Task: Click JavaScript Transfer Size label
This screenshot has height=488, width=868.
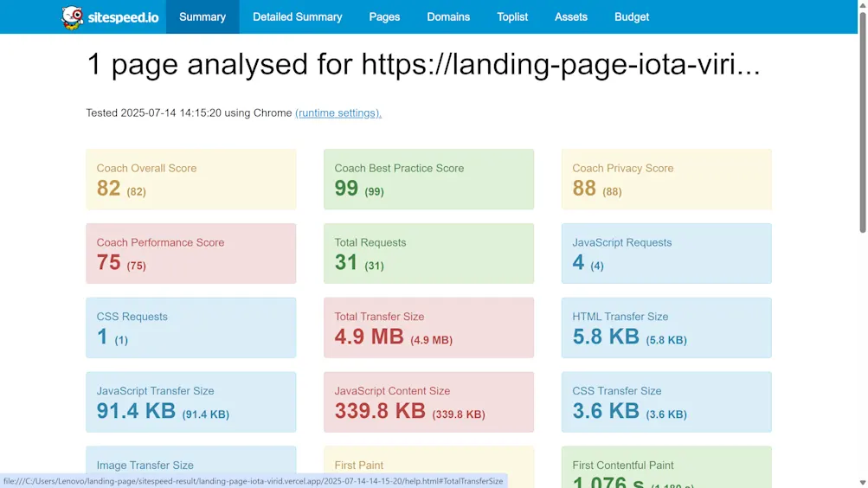Action: pos(155,390)
